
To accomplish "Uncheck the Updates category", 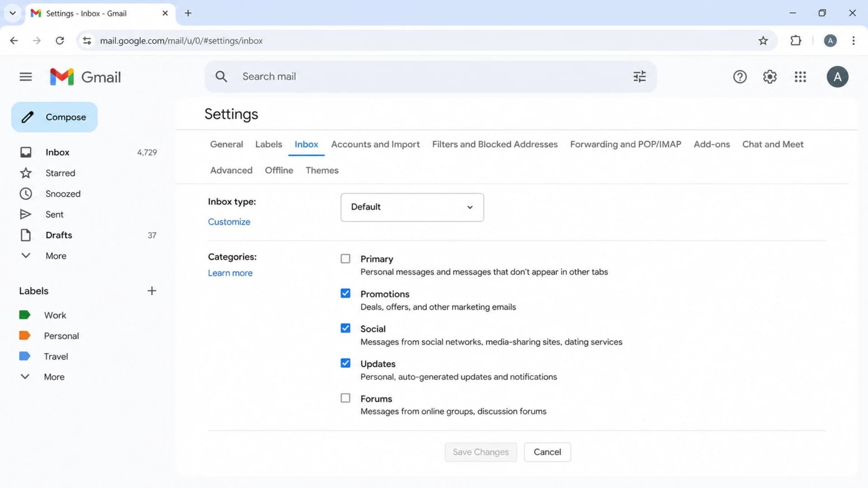I will click(x=345, y=363).
